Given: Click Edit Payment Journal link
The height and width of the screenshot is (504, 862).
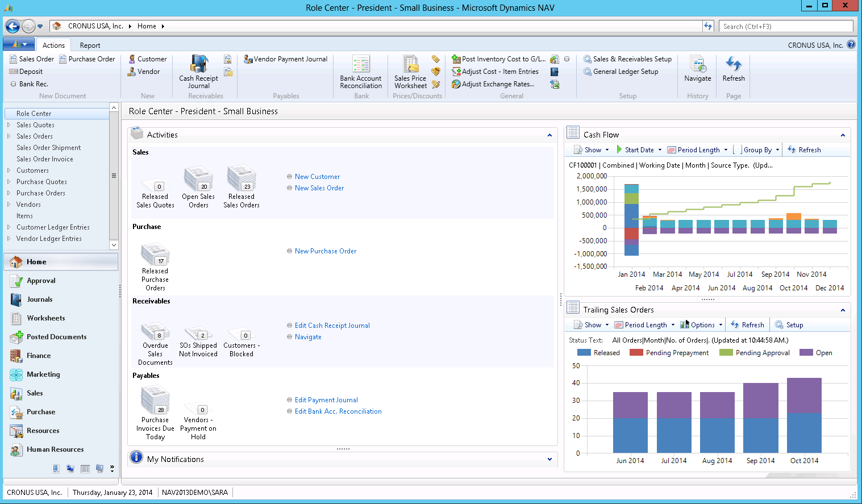Looking at the screenshot, I should click(x=326, y=400).
